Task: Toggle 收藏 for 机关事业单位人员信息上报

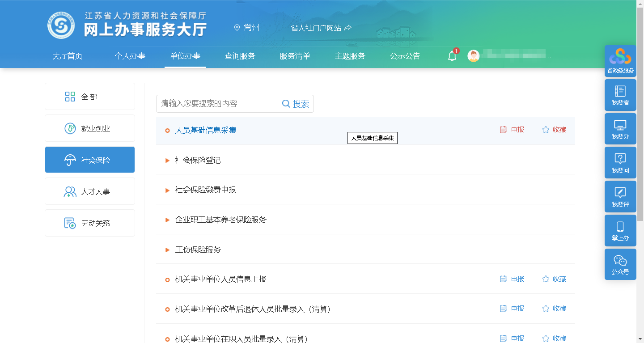Action: 554,279
